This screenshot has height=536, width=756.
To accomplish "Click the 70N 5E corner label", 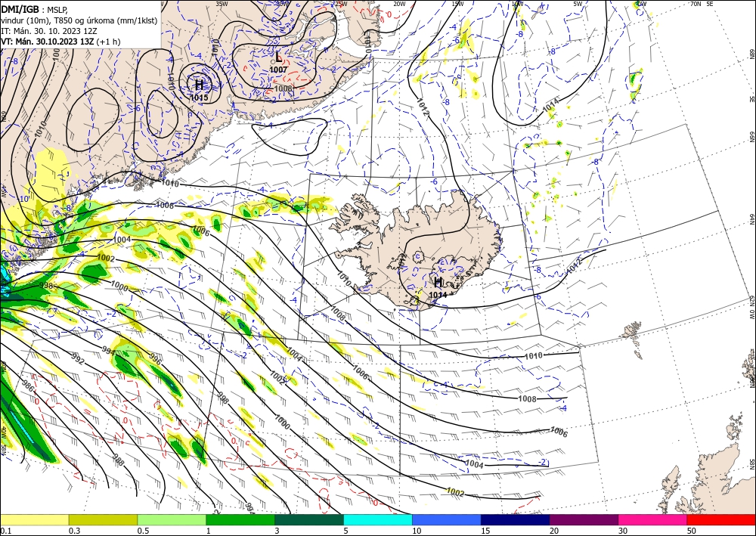I will pos(702,4).
